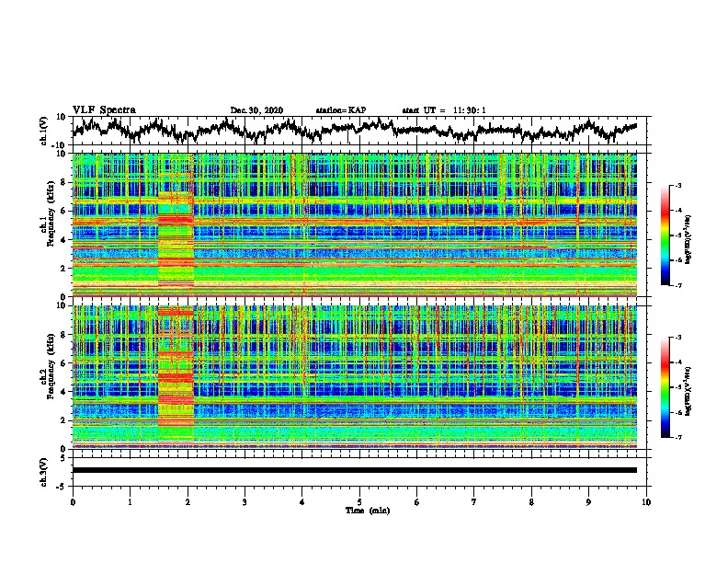The image size is (728, 563).
Task: Click the time axis tick label "1"
Action: coord(130,502)
